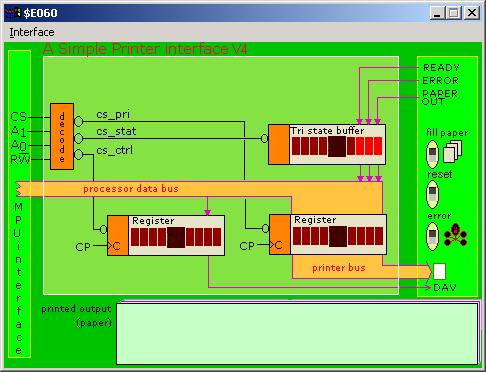486x372 pixels.
Task: Click the white DAV indicator box
Action: 439,271
